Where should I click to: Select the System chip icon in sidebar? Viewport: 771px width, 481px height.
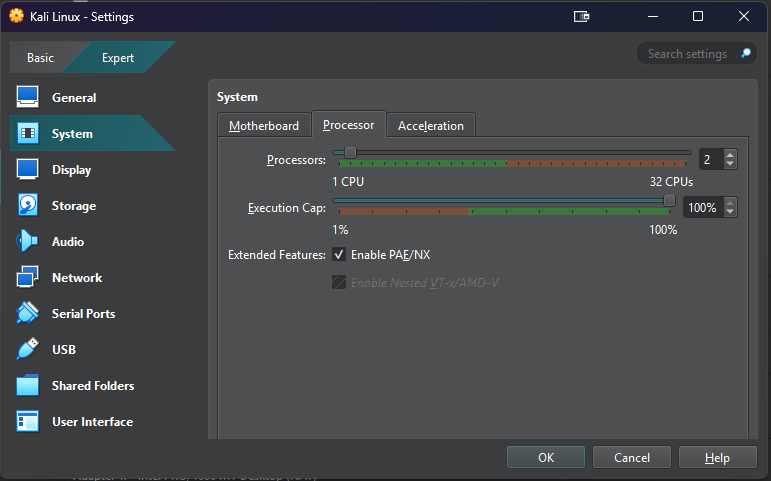pyautogui.click(x=28, y=133)
